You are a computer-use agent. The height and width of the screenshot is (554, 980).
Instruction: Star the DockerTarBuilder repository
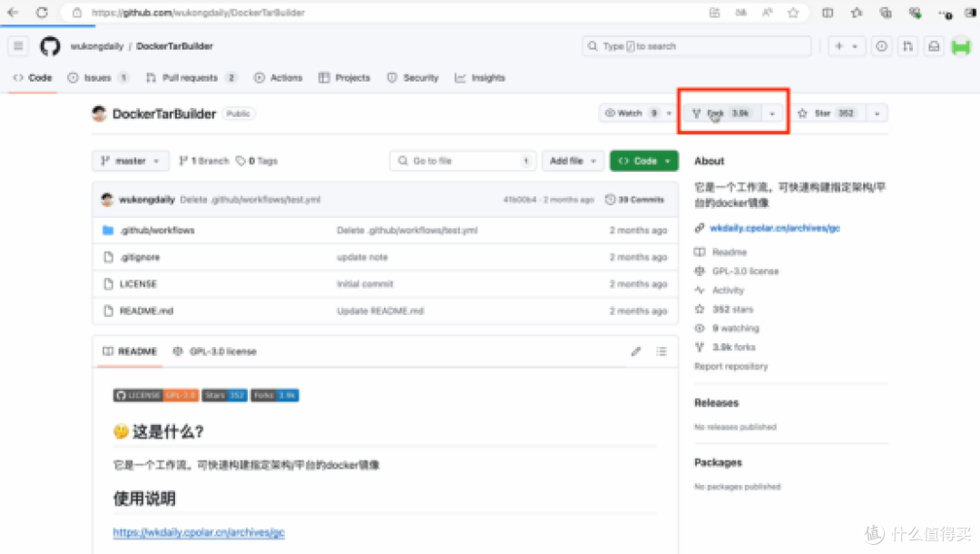click(824, 114)
